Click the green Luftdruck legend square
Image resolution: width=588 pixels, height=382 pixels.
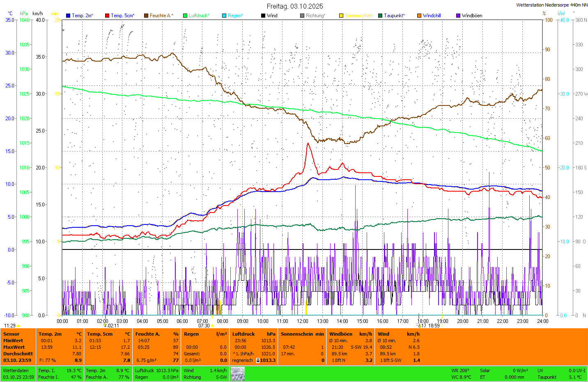click(185, 16)
